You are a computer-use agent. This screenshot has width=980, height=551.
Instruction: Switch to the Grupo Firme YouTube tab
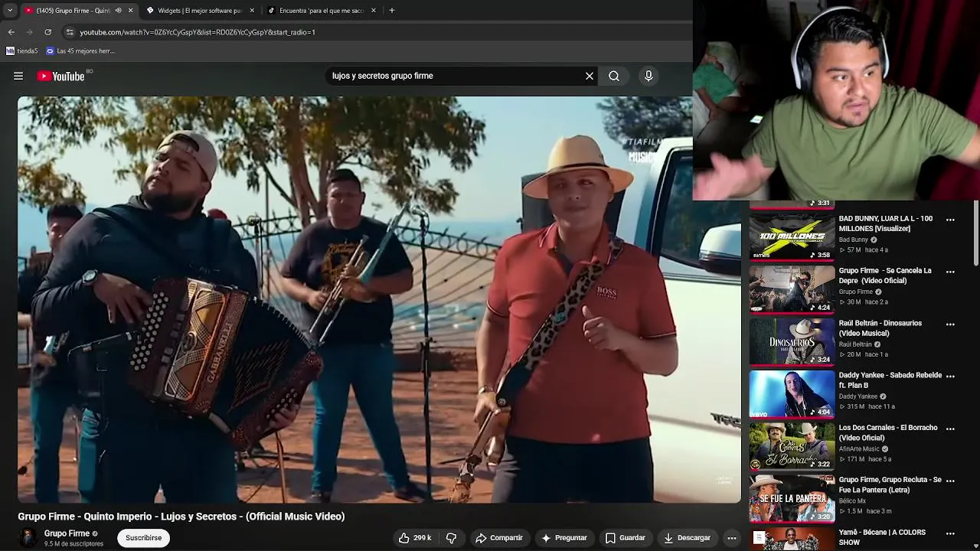[x=73, y=11]
